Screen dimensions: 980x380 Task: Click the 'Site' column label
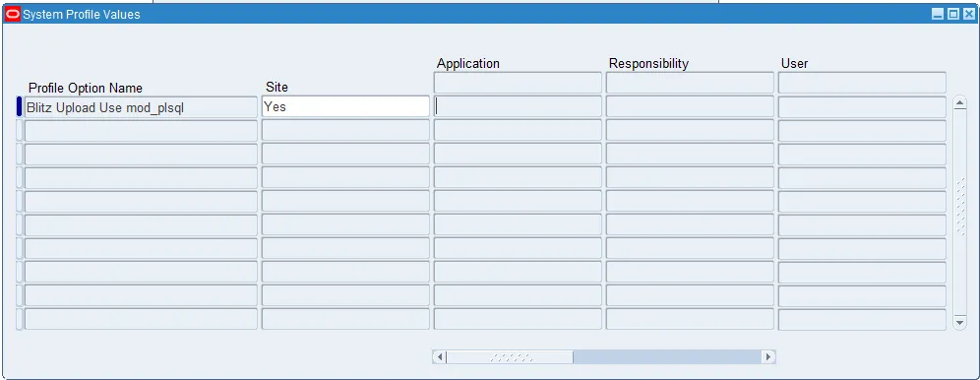pyautogui.click(x=276, y=88)
